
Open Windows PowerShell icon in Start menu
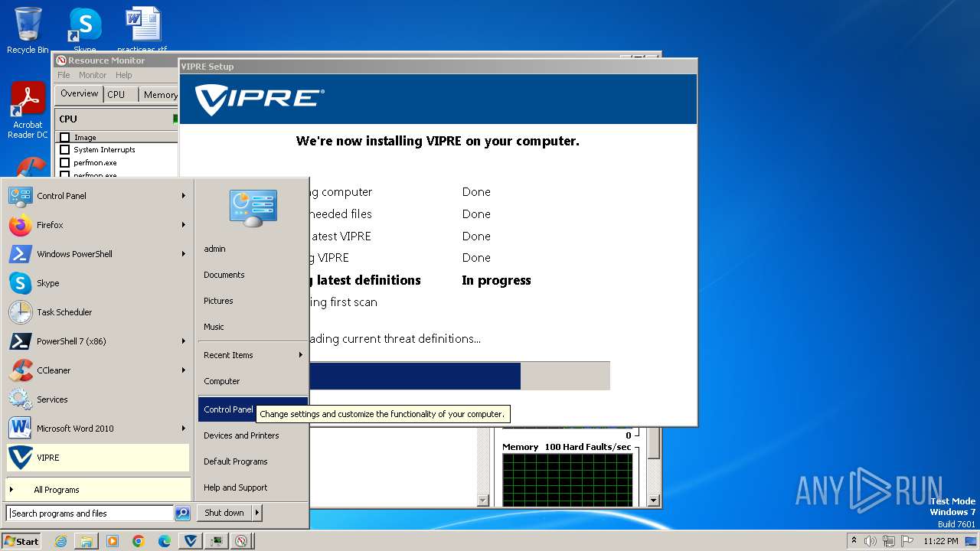21,254
